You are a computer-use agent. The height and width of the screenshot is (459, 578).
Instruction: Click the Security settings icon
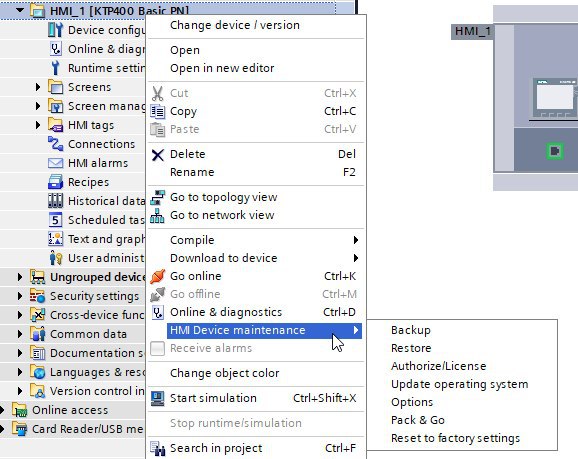(38, 296)
